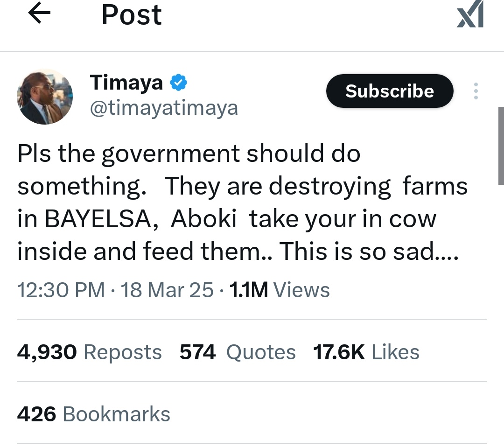Click the Timaya display name
This screenshot has width=504, height=447.
[x=126, y=83]
